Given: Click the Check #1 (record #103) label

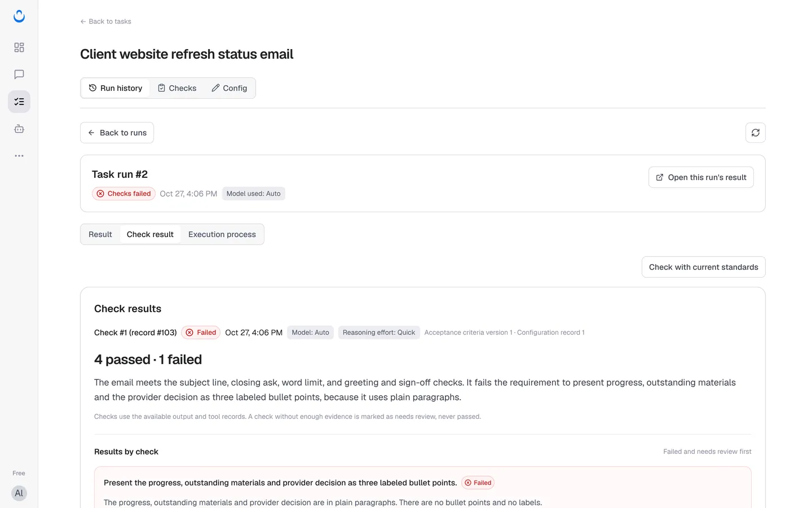Looking at the screenshot, I should coord(135,332).
